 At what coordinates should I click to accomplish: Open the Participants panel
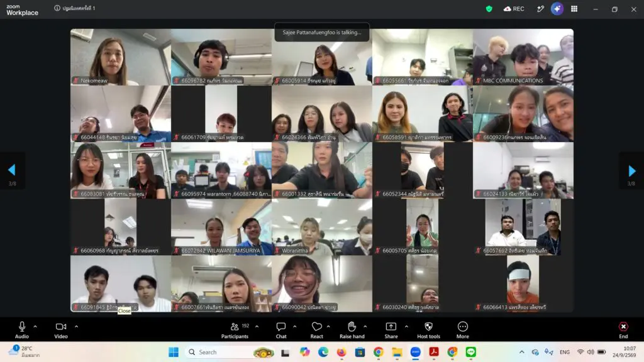(x=235, y=331)
